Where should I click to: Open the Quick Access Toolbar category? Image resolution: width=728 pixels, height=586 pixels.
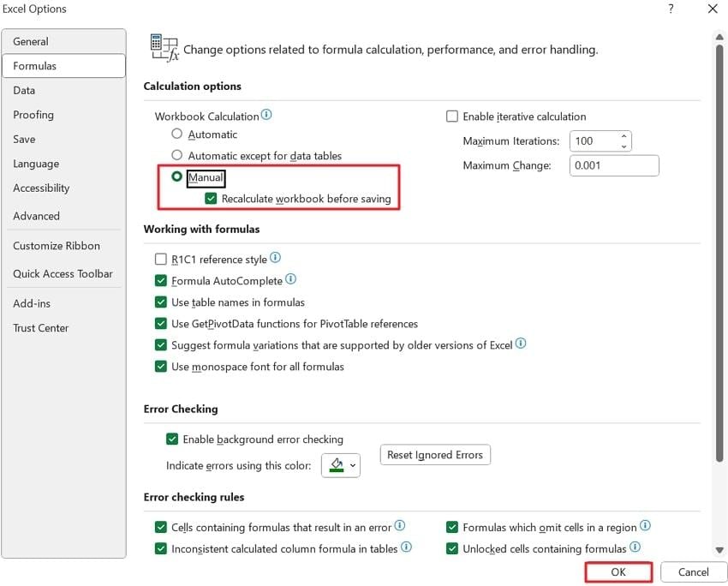tap(63, 274)
